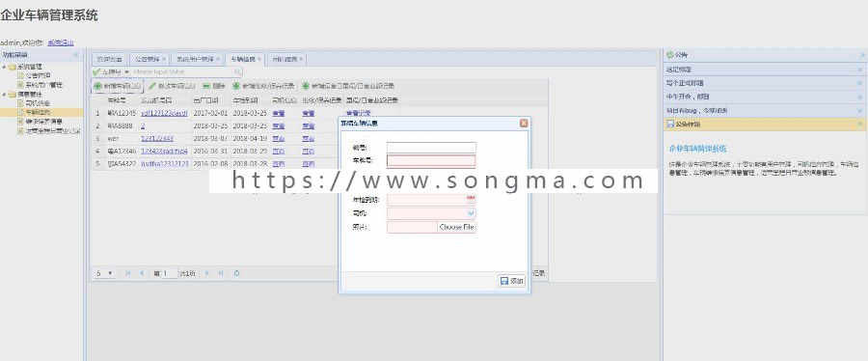Expand the first announcement accordion header
Viewport: 868px width, 361px height.
point(765,69)
